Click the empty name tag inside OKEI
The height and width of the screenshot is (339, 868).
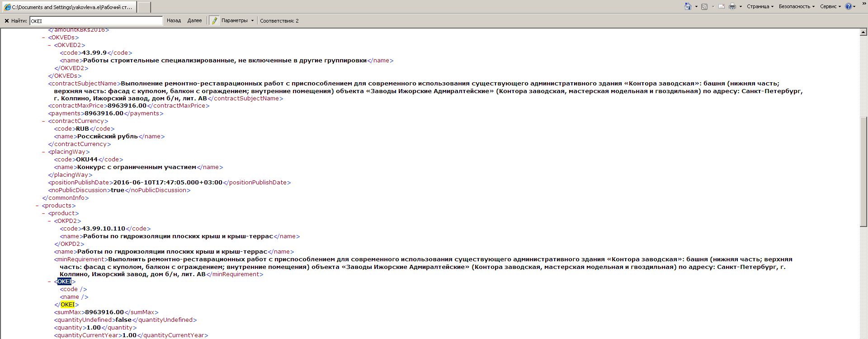[x=74, y=297]
